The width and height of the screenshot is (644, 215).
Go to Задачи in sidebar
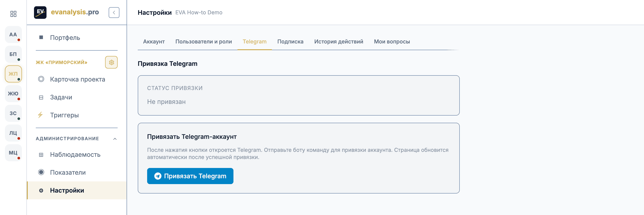(x=76, y=97)
